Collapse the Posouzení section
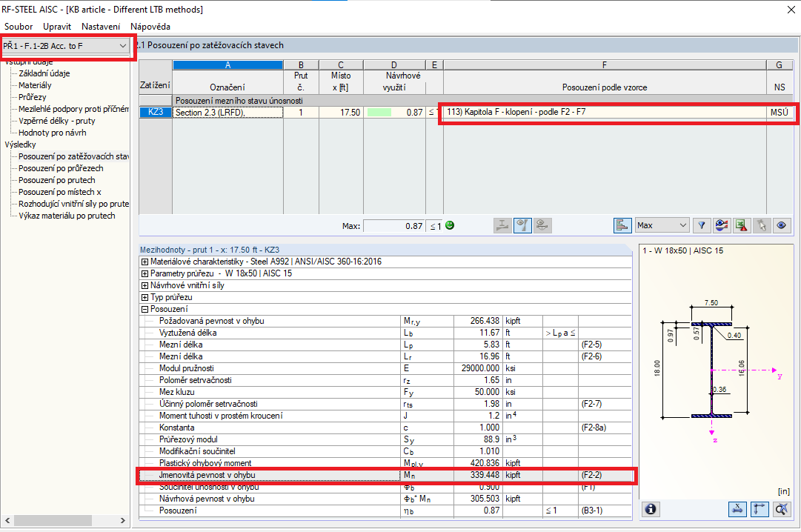The image size is (801, 532). [144, 309]
